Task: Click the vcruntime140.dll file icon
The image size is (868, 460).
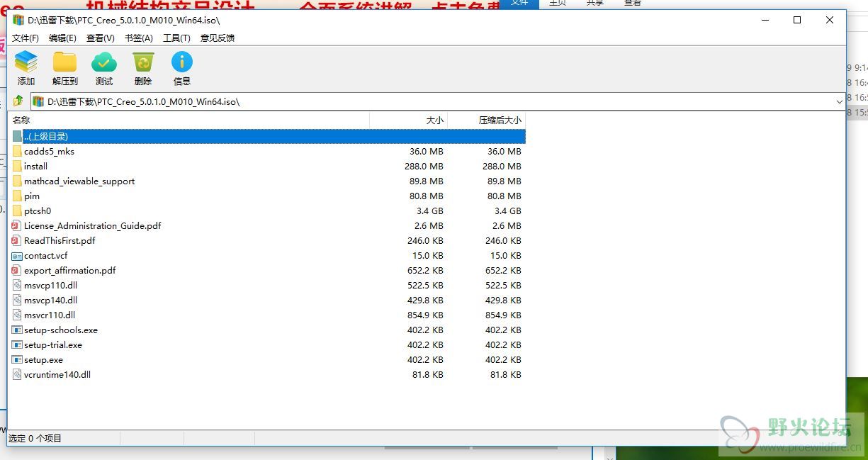Action: (x=17, y=374)
